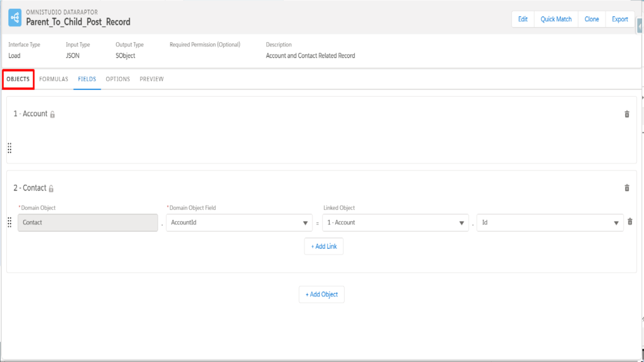Click the lock icon beside 1 - Account
Viewport: 644px width, 362px height.
point(53,114)
